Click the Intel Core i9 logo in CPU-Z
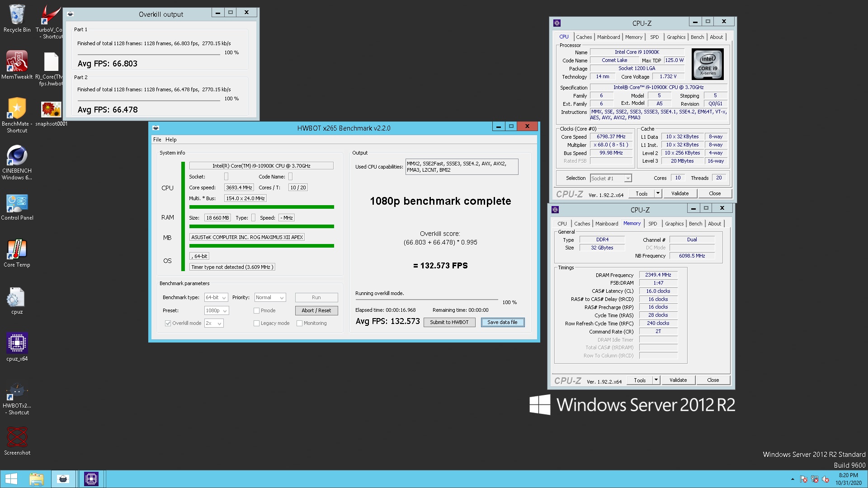 pyautogui.click(x=708, y=65)
